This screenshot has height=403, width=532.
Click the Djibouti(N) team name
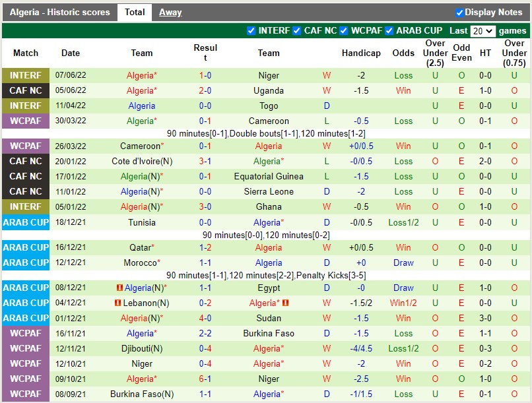pyautogui.click(x=142, y=348)
